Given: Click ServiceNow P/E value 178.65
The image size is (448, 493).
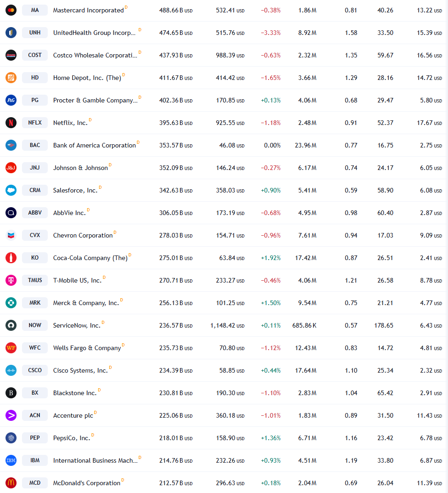Looking at the screenshot, I should 384,325.
